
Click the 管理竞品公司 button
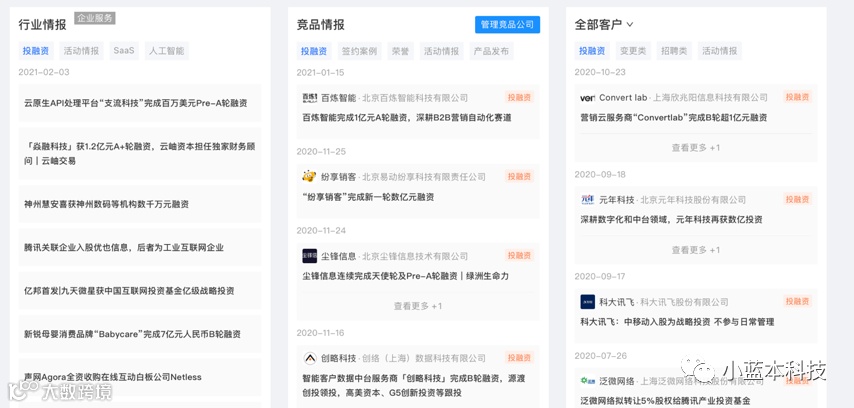[508, 25]
